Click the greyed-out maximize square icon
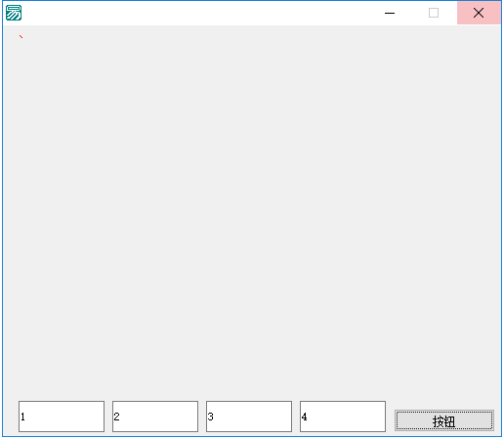504x439 pixels. point(434,13)
